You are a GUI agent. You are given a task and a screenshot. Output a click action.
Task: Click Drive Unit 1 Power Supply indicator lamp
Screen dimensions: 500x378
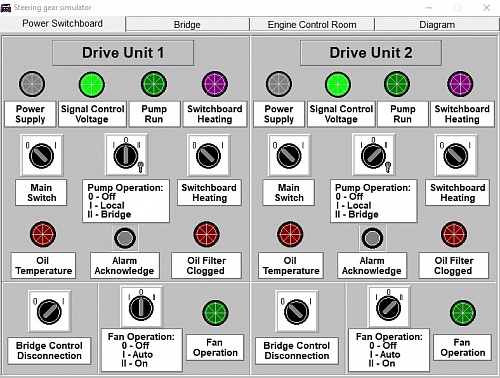tap(32, 84)
